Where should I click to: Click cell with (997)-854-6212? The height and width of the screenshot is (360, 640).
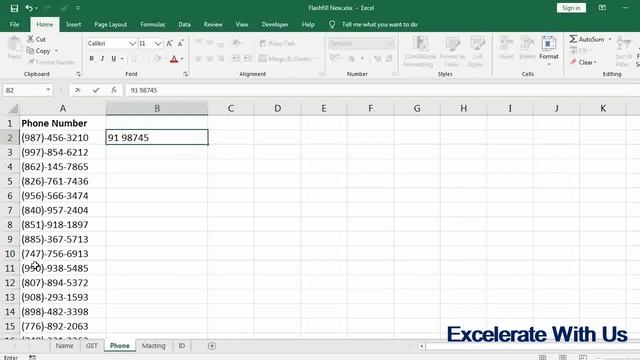(62, 152)
